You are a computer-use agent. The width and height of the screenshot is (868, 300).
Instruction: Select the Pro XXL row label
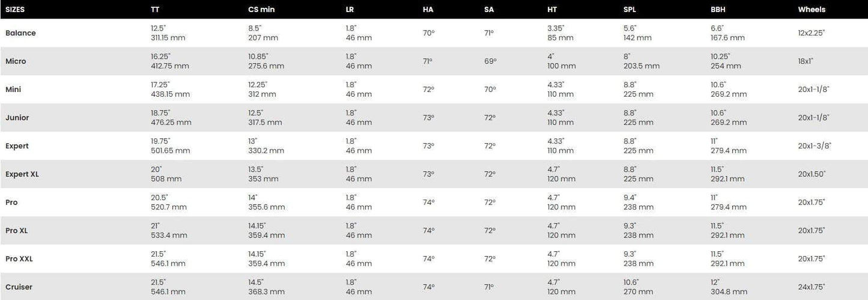tap(19, 259)
